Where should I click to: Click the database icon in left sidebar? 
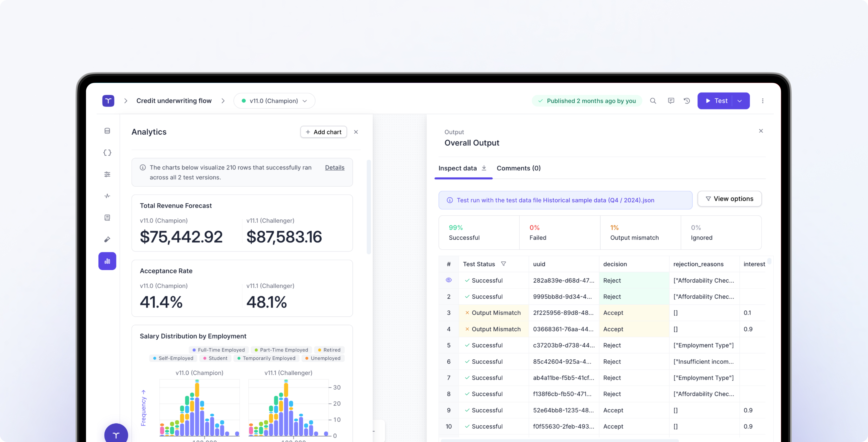pyautogui.click(x=107, y=131)
